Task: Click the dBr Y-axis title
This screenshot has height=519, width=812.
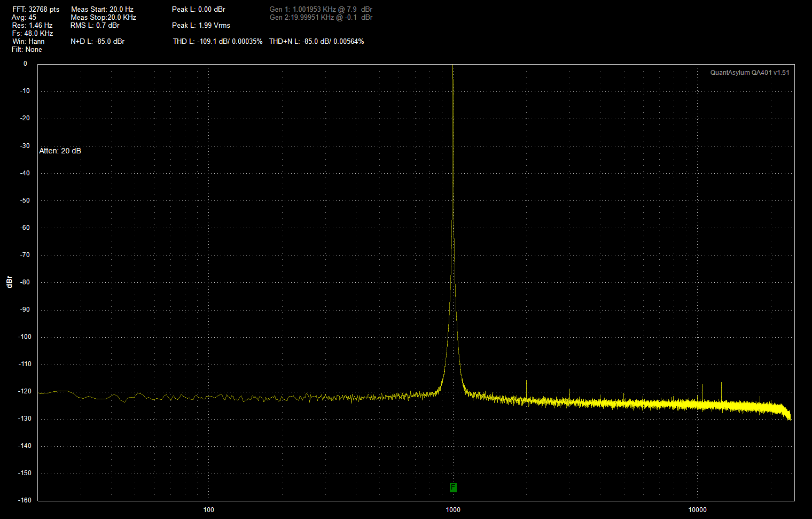Action: tap(9, 282)
